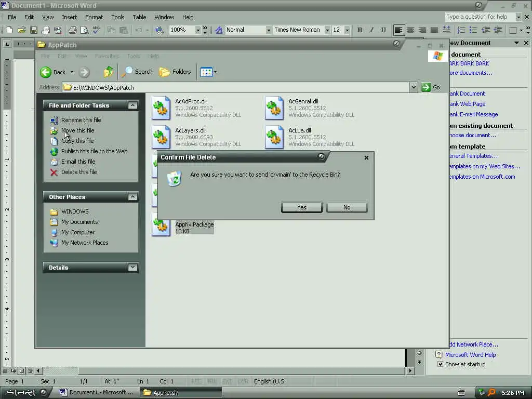
Task: Expand the Details panel
Action: pos(132,268)
